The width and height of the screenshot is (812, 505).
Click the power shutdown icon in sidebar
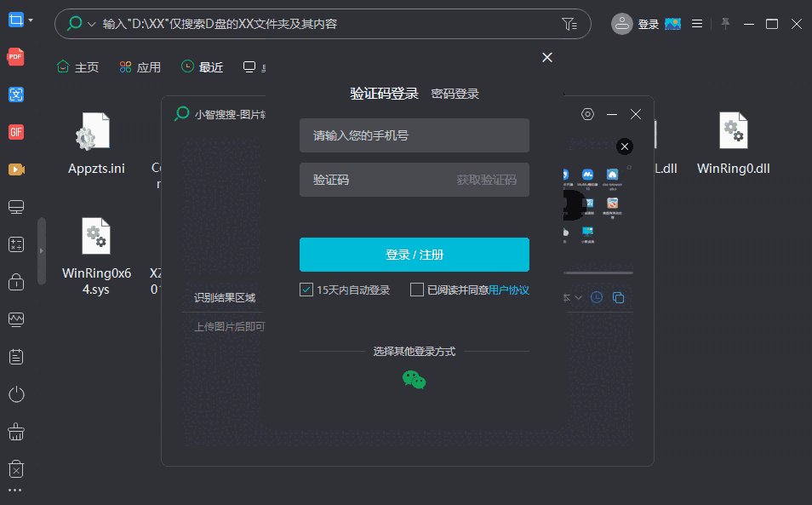(x=16, y=394)
